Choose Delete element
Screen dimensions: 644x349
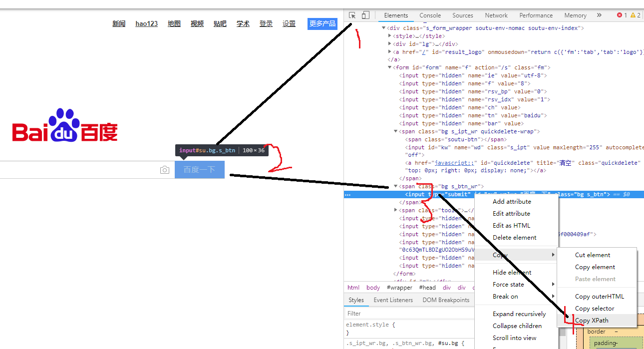516,238
